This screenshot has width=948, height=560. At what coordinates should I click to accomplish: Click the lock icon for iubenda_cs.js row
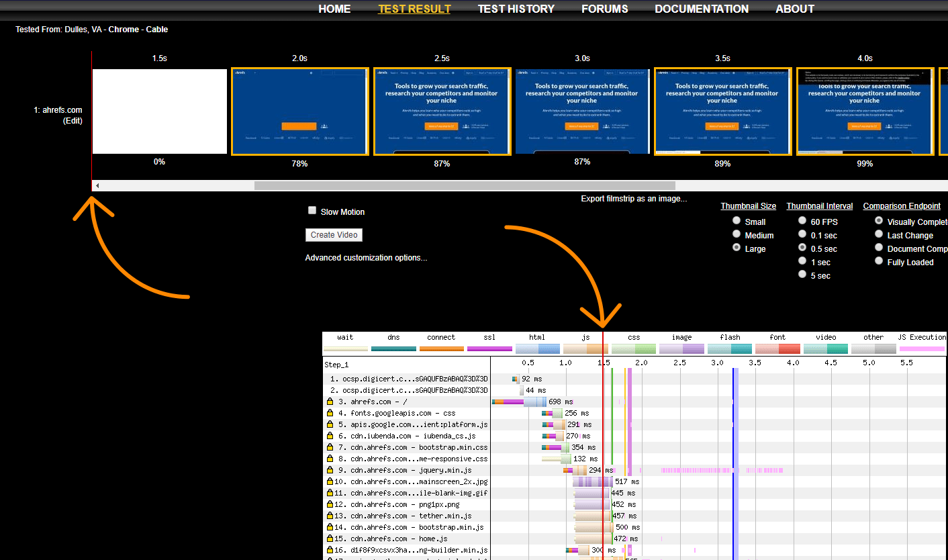point(330,436)
